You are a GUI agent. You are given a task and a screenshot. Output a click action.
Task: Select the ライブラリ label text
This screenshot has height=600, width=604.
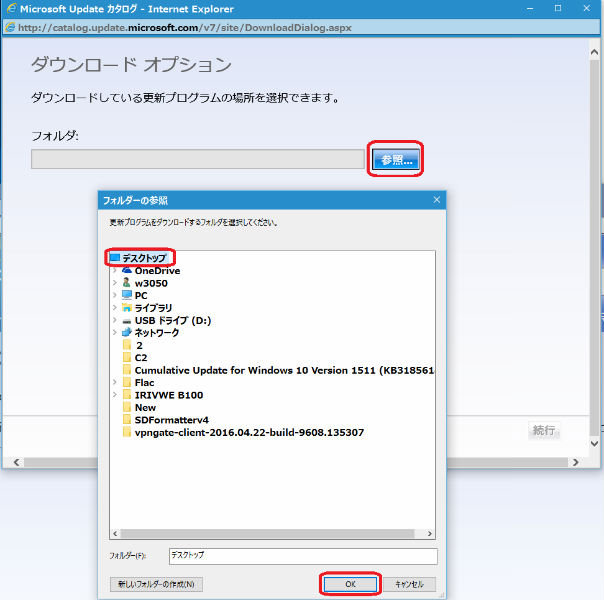coord(153,308)
